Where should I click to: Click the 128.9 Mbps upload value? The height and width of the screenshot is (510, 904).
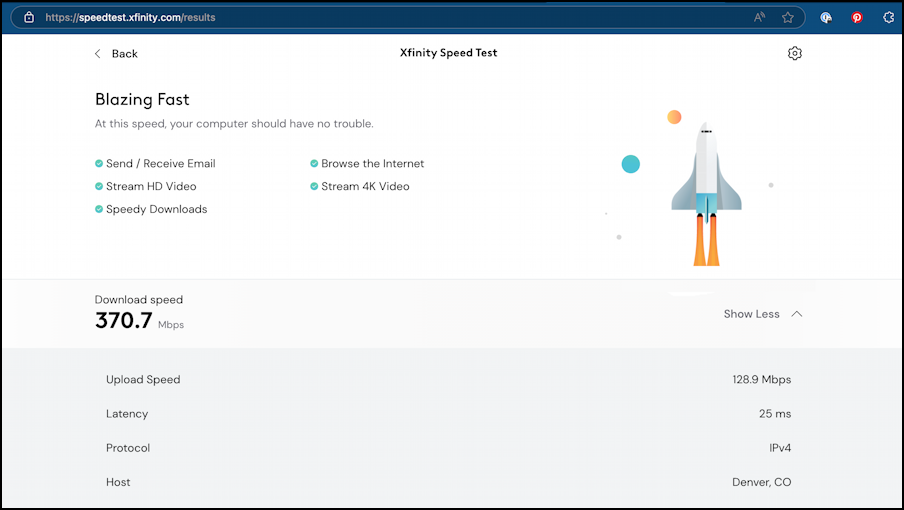762,380
